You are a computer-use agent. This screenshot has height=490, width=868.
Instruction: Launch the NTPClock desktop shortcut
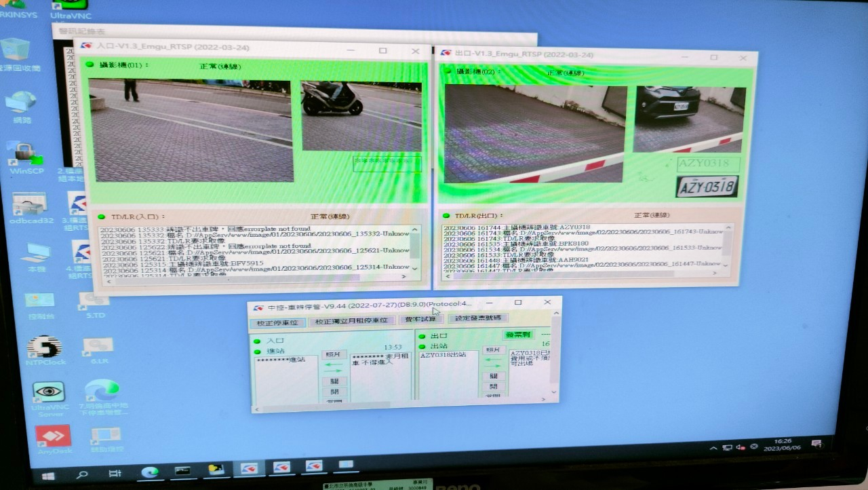click(45, 347)
